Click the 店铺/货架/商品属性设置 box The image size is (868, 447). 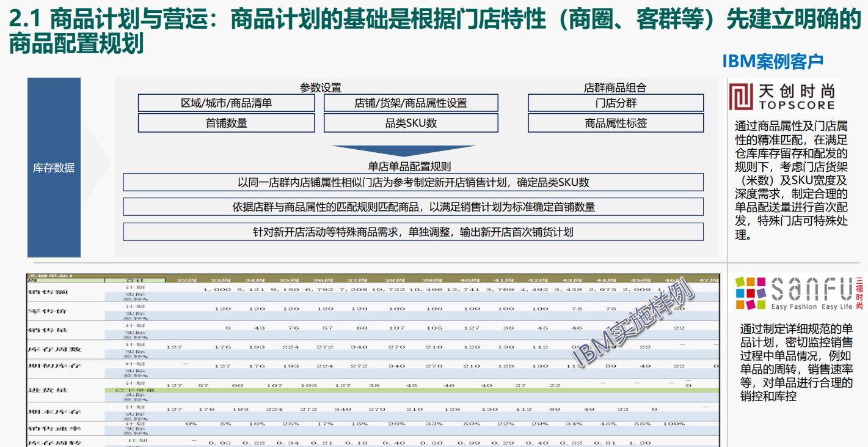tap(410, 103)
